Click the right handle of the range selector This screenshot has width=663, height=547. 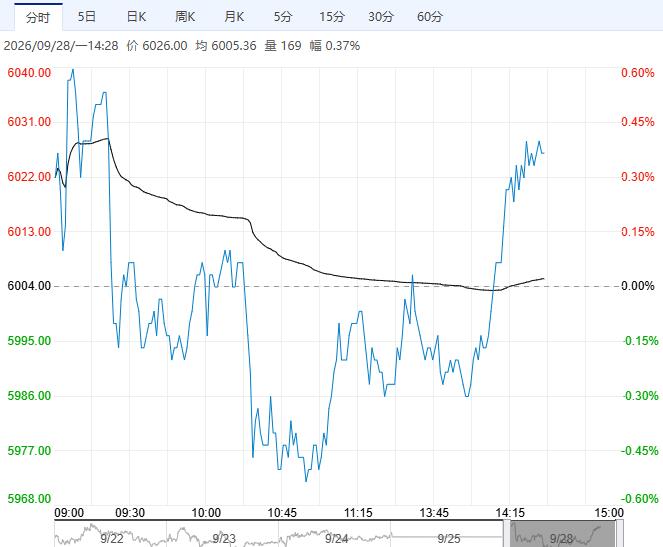tap(619, 533)
